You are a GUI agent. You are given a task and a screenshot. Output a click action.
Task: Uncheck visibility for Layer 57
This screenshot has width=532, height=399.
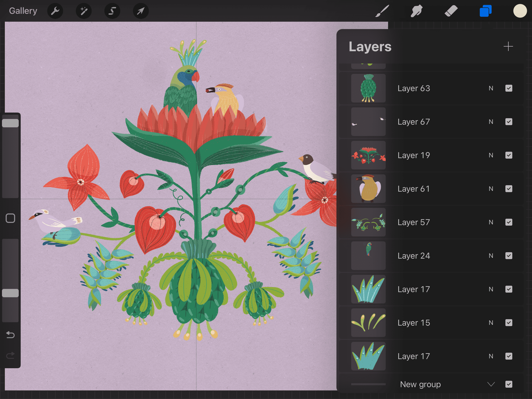click(x=509, y=222)
